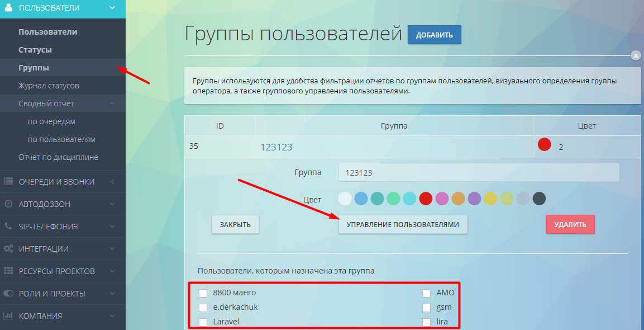Viewport: 644px width, 330px height.
Task: Click the АВТОДОЗВОН dialer icon
Action: (8, 204)
